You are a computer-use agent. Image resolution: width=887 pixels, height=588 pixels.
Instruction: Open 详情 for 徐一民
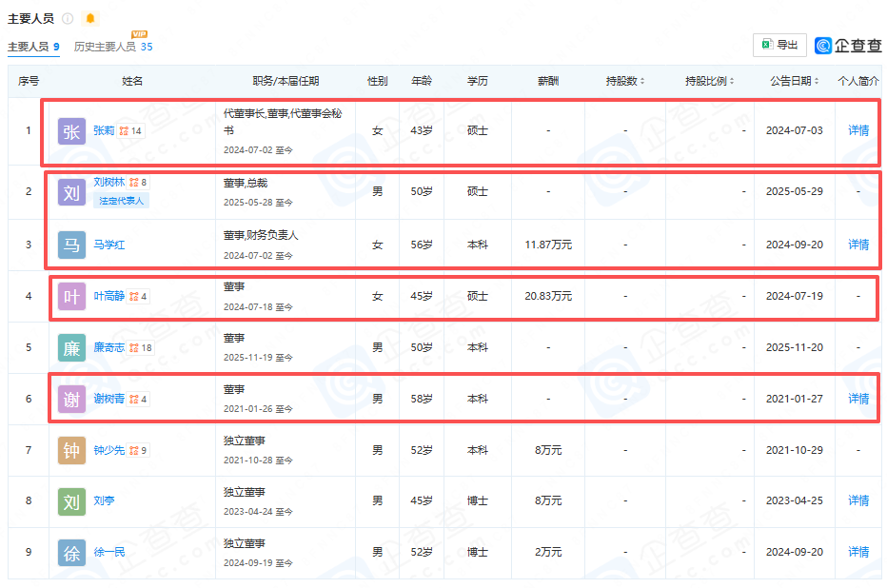tap(858, 552)
